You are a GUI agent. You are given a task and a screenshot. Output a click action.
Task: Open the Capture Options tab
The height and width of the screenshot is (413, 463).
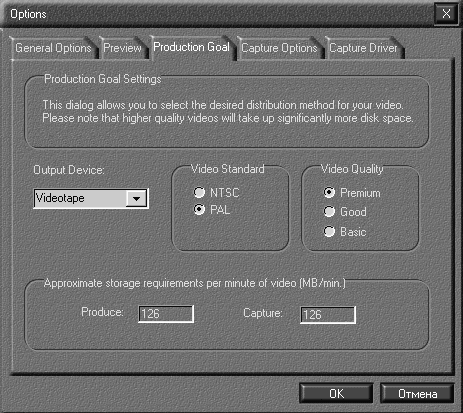point(279,48)
